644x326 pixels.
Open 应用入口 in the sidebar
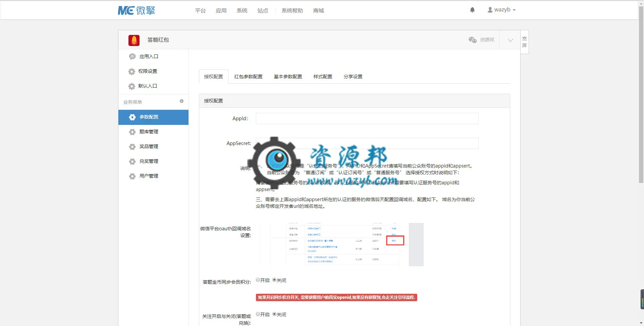pos(149,56)
